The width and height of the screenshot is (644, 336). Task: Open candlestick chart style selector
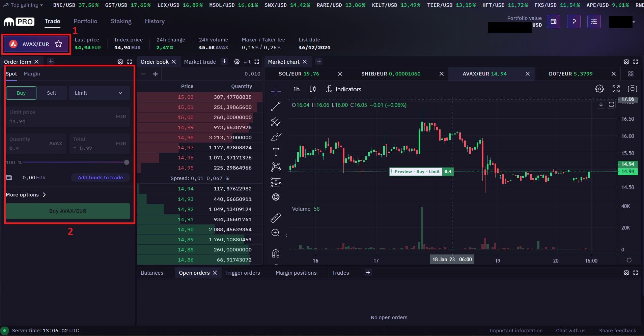[313, 89]
